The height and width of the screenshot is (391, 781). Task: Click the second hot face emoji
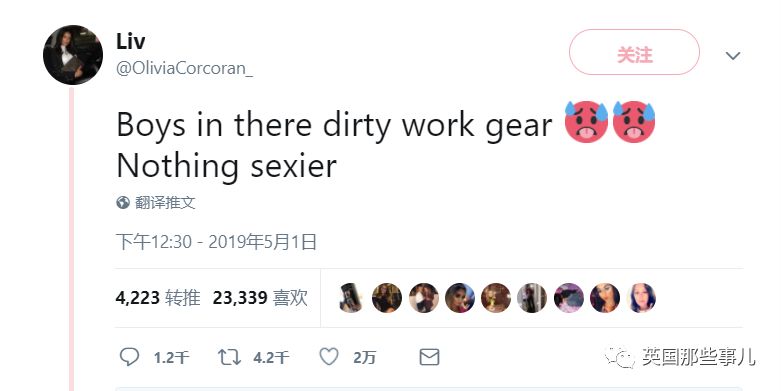634,122
